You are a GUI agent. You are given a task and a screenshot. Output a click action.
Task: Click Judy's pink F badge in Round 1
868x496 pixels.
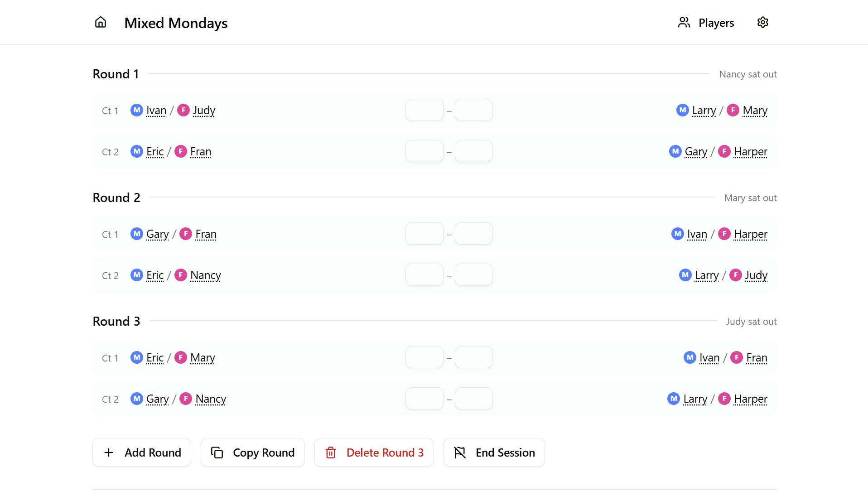pos(183,110)
